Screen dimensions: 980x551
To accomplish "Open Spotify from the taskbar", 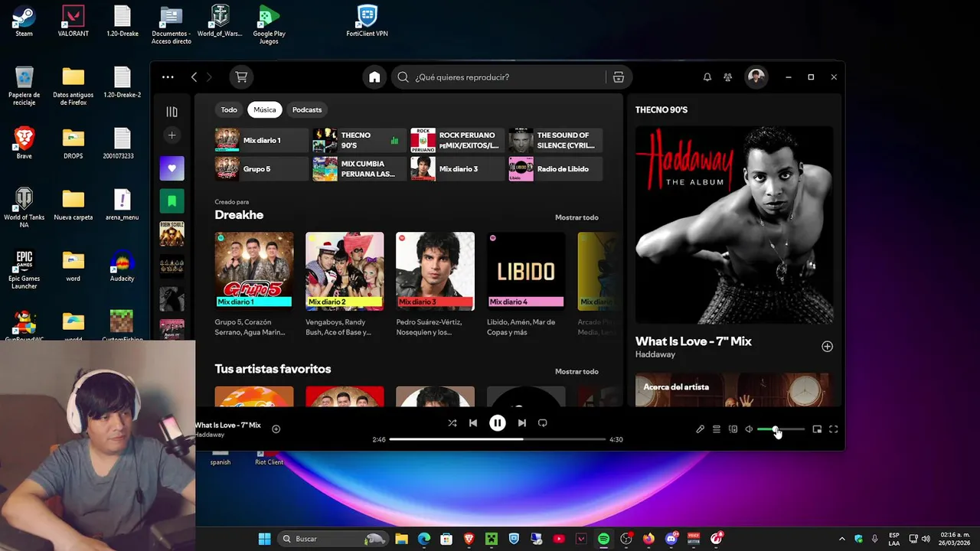I will pos(603,539).
